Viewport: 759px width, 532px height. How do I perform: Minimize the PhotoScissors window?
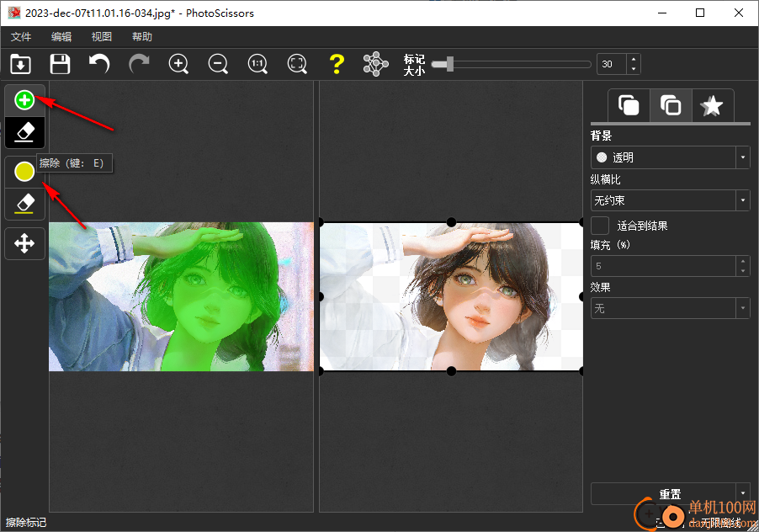(x=662, y=13)
